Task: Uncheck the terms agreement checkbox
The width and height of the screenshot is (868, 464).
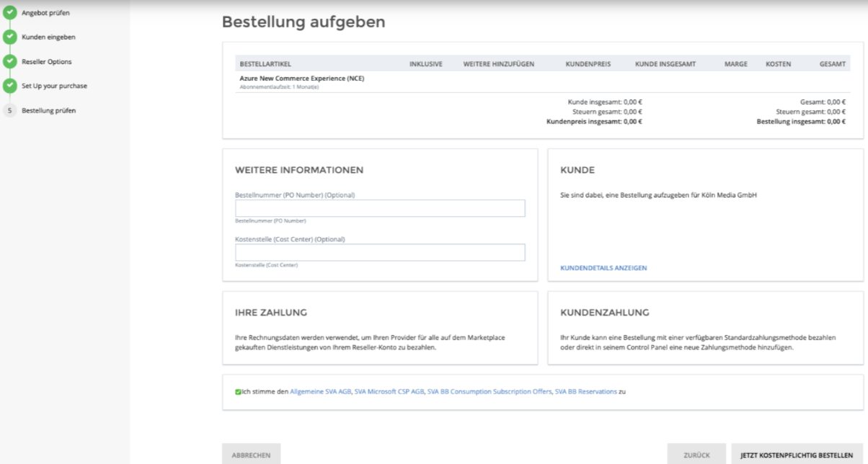Action: coord(238,392)
